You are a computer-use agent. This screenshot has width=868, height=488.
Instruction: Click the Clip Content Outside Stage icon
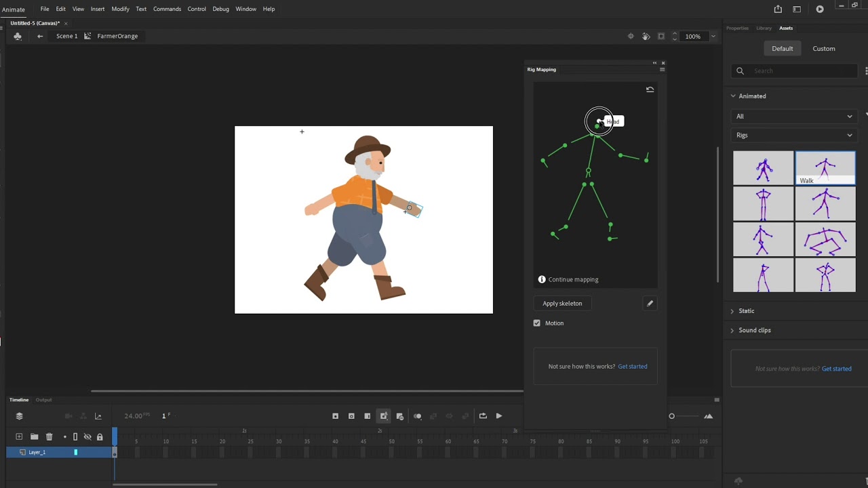(661, 37)
